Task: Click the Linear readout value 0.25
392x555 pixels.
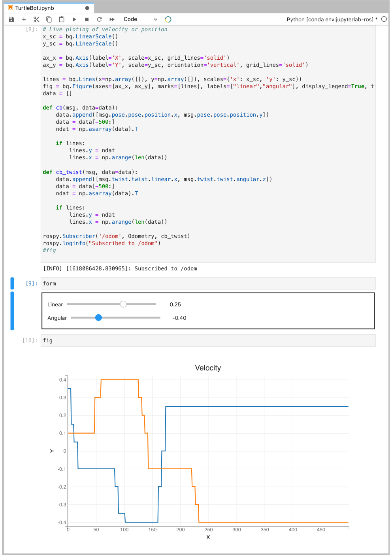Action: click(x=175, y=304)
